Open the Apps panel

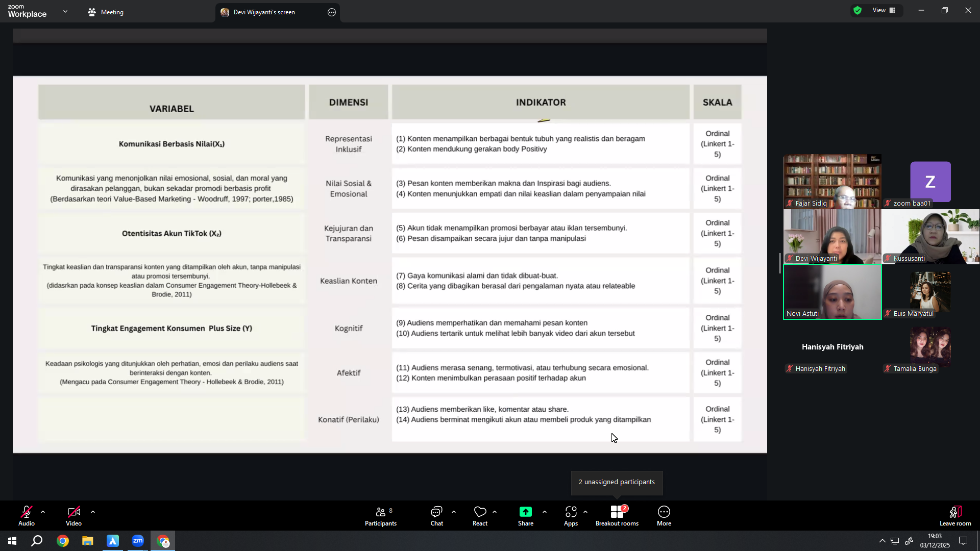tap(571, 516)
